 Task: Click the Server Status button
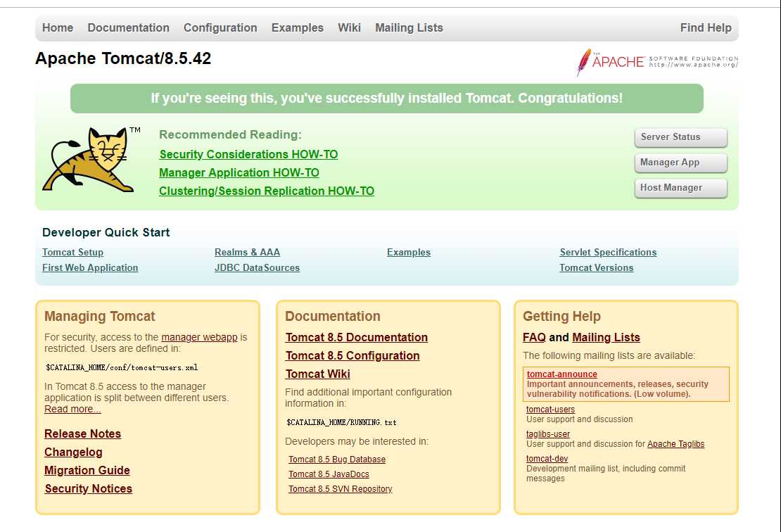tap(681, 137)
